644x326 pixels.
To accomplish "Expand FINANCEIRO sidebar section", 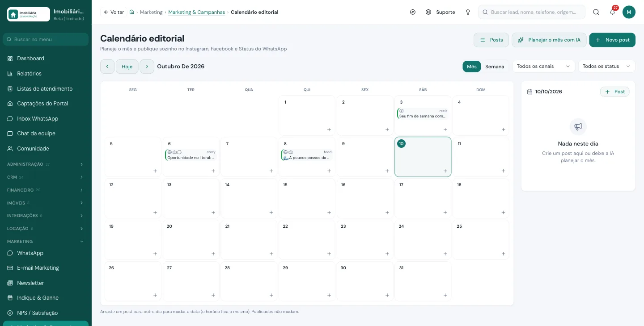I will pyautogui.click(x=46, y=190).
